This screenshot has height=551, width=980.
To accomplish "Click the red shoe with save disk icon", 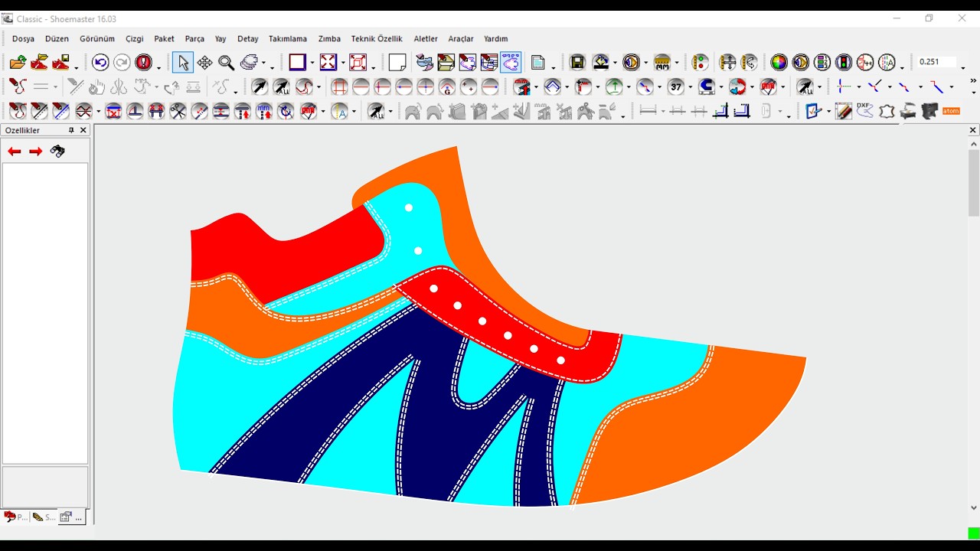I will point(60,63).
